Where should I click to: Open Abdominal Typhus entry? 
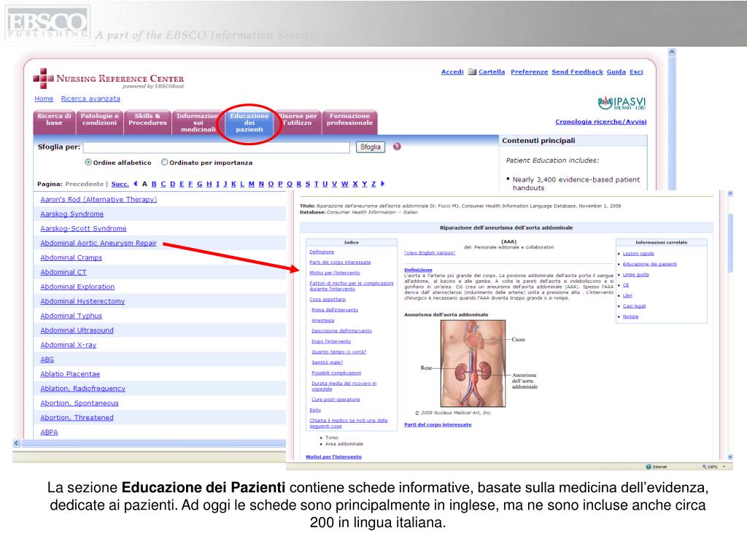[71, 316]
